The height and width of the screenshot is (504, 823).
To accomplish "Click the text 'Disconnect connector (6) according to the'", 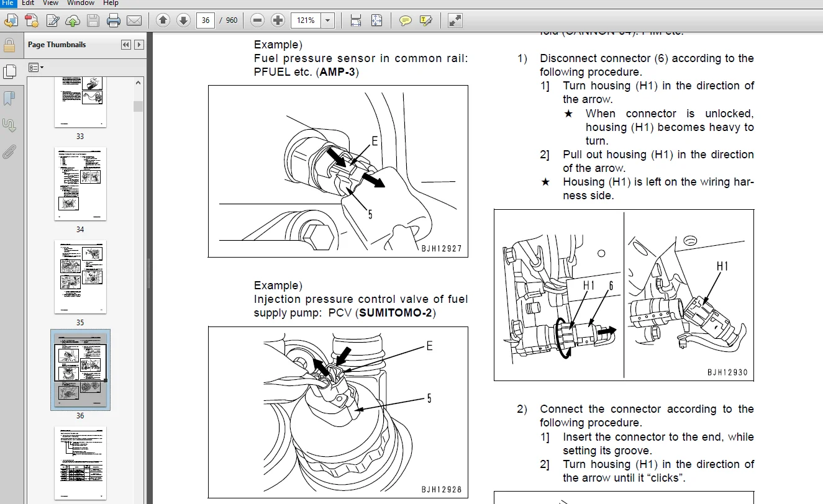I will point(647,58).
